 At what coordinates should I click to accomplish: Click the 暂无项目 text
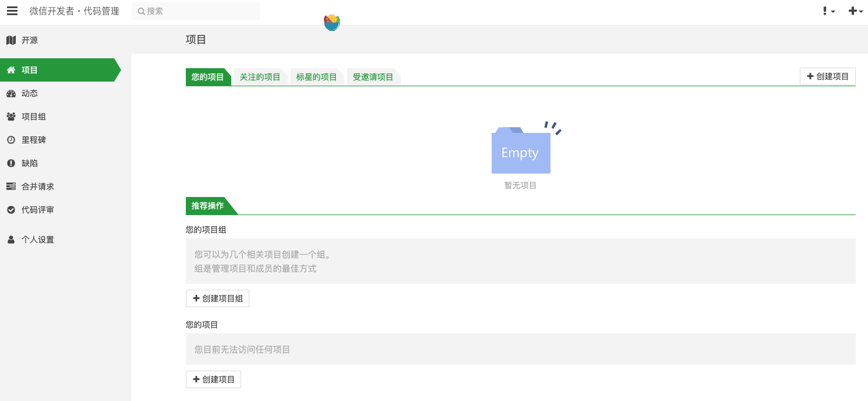520,185
